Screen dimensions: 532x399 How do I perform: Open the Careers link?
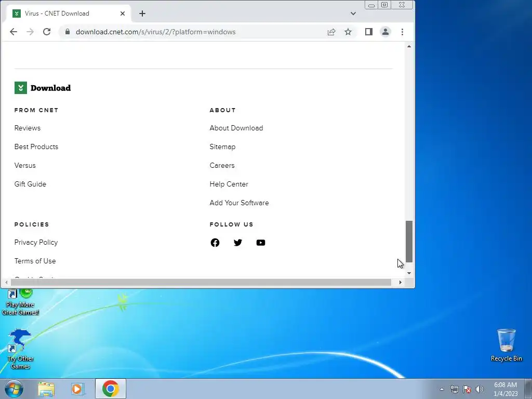pos(222,165)
